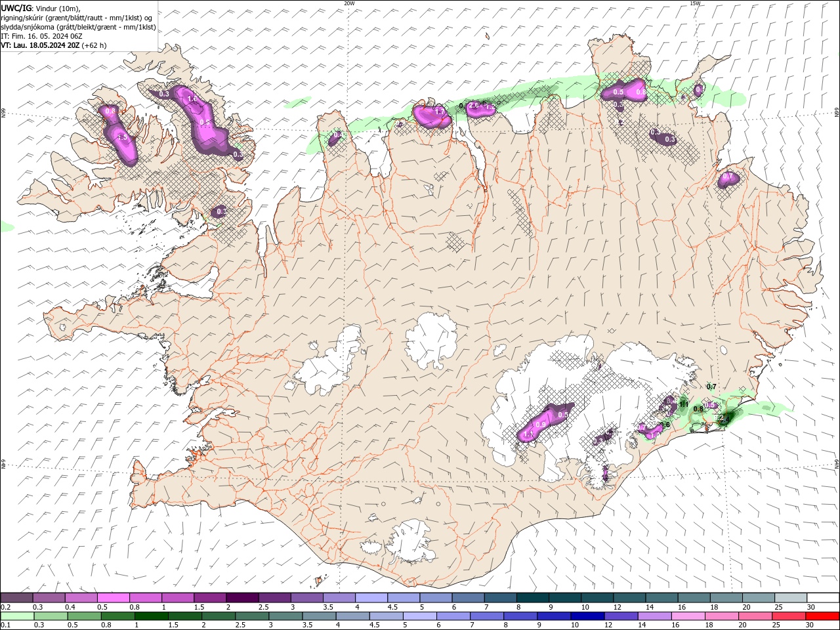Click lower legend deep blue swatch between 10 and 12
Viewport: 840px width, 630px height.
pos(587,616)
